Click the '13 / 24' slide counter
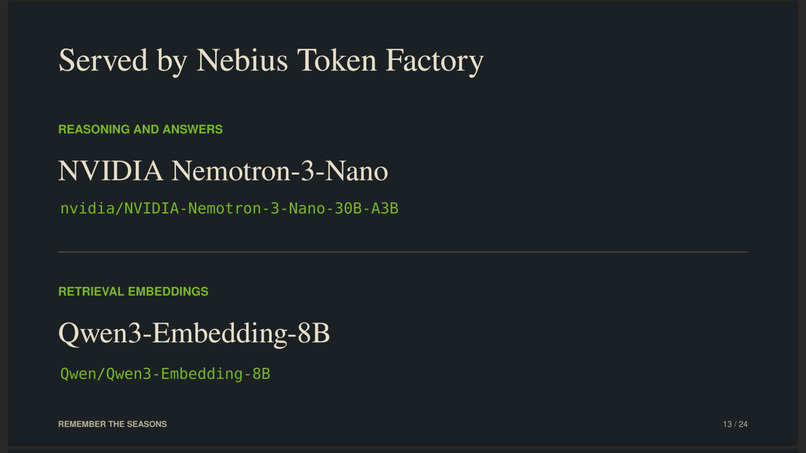Screen dimensions: 806x453 (735, 424)
